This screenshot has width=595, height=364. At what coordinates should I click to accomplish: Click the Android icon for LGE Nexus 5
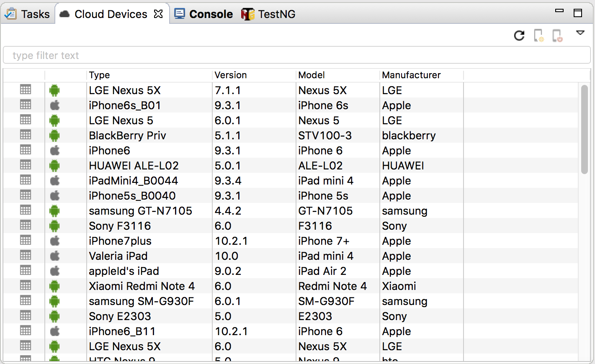pyautogui.click(x=54, y=120)
